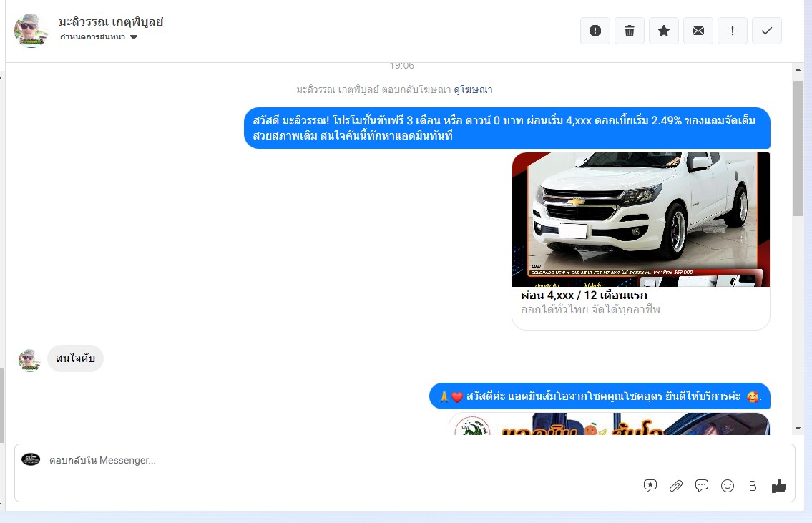Click the ดูโฆษณา link
This screenshot has height=523, width=812.
click(x=473, y=90)
